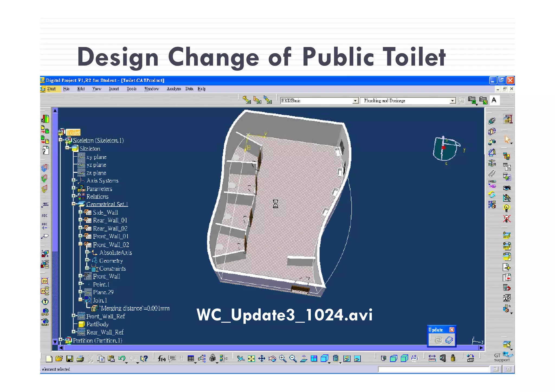
Task: Click the horizontal scrollbar right arrow
Action: coord(481,348)
